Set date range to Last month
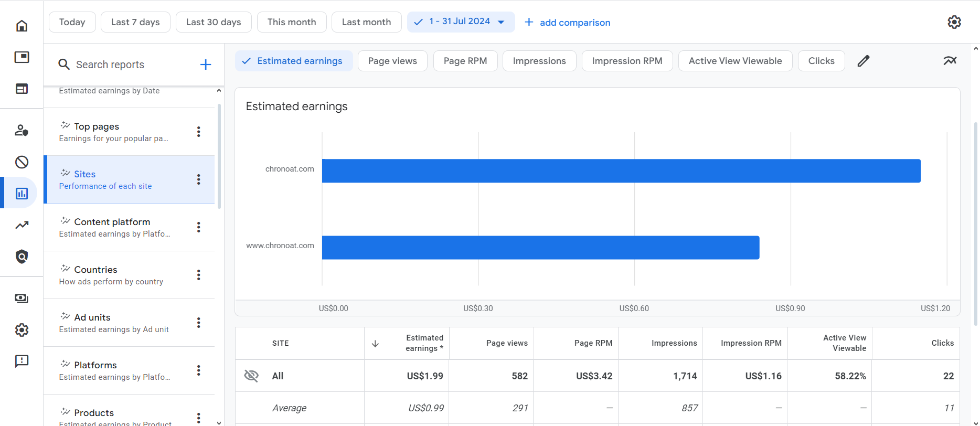This screenshot has width=980, height=426. [366, 22]
